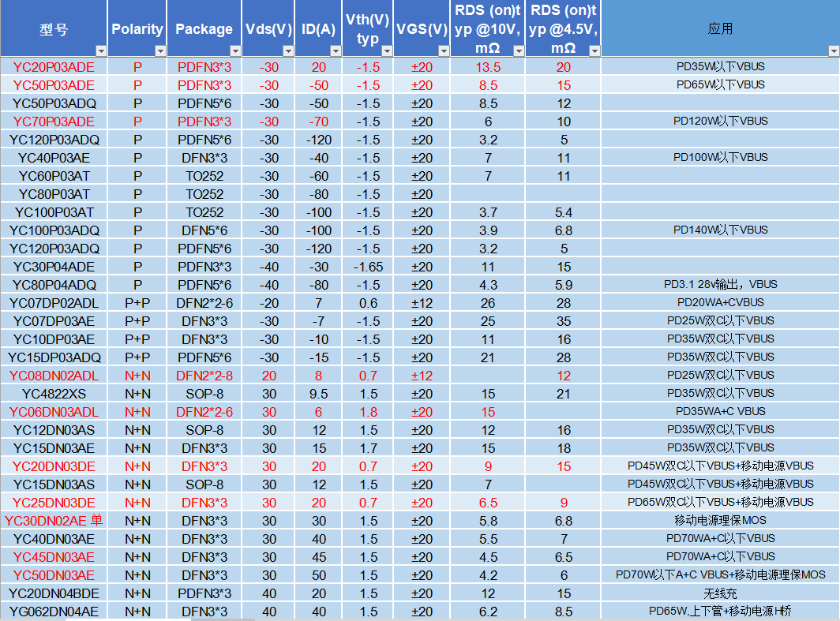840x621 pixels.
Task: Select the 无线充 application cell
Action: [720, 593]
